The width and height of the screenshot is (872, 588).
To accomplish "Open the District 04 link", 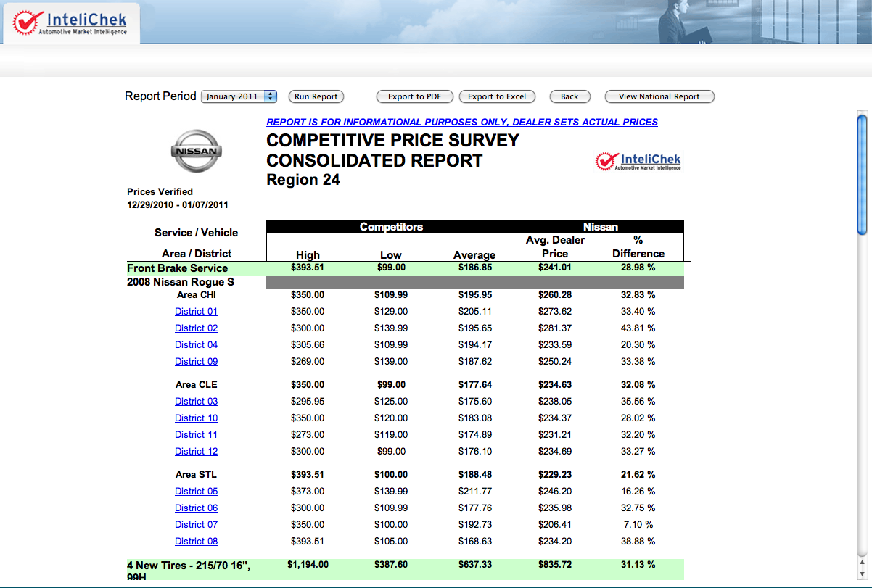I will (196, 345).
